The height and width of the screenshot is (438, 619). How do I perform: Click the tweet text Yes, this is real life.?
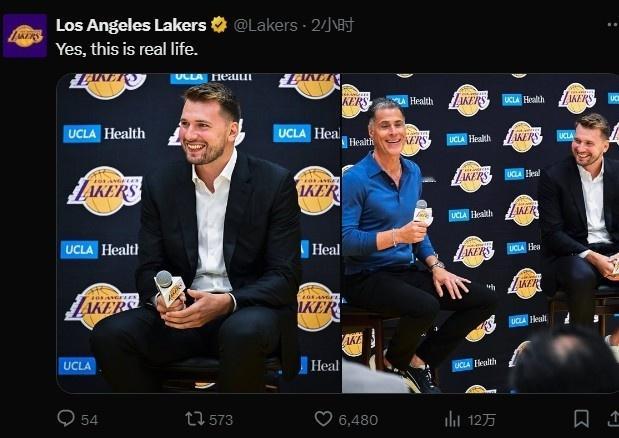127,49
